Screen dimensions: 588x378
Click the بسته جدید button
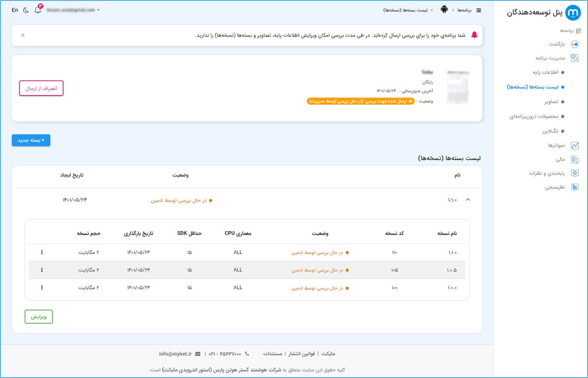[31, 140]
